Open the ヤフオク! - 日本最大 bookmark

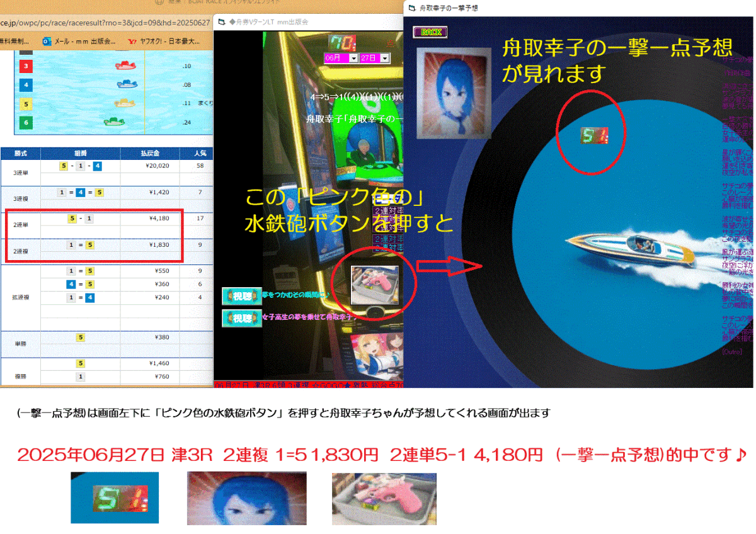164,41
